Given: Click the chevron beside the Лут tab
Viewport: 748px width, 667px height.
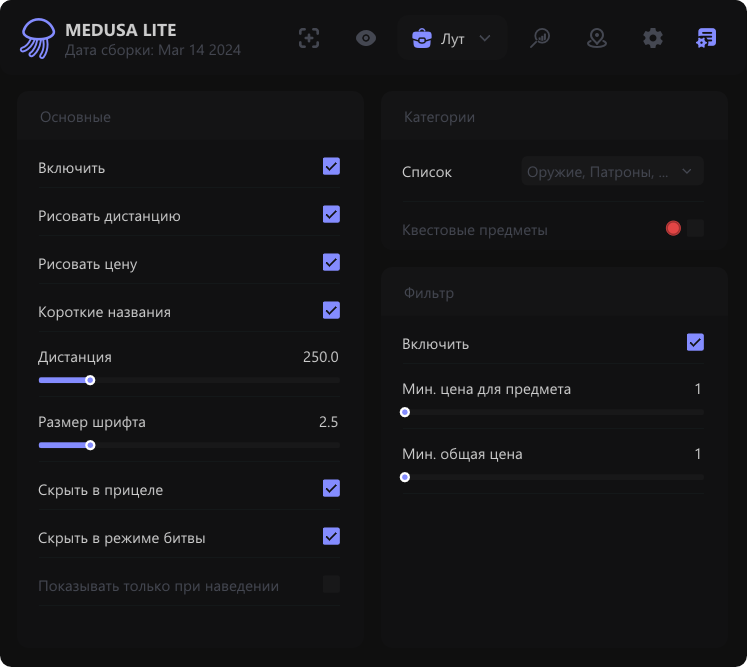Looking at the screenshot, I should [485, 39].
